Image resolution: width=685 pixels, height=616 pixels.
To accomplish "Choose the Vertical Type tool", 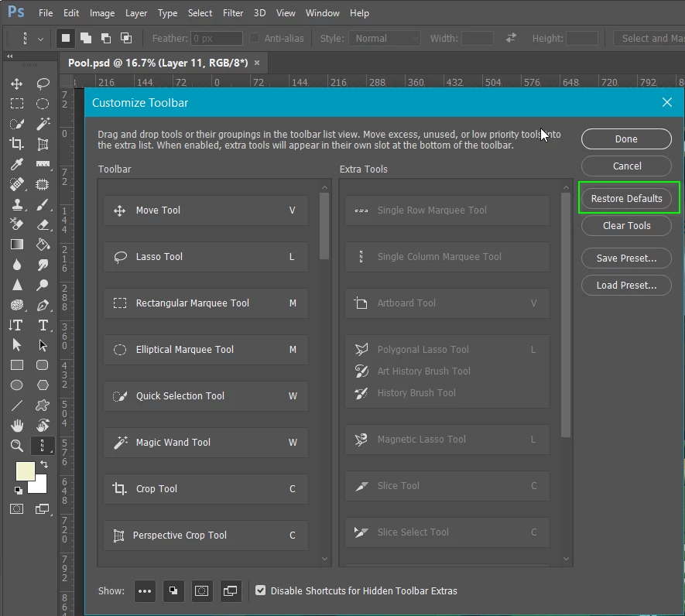I will click(x=15, y=325).
